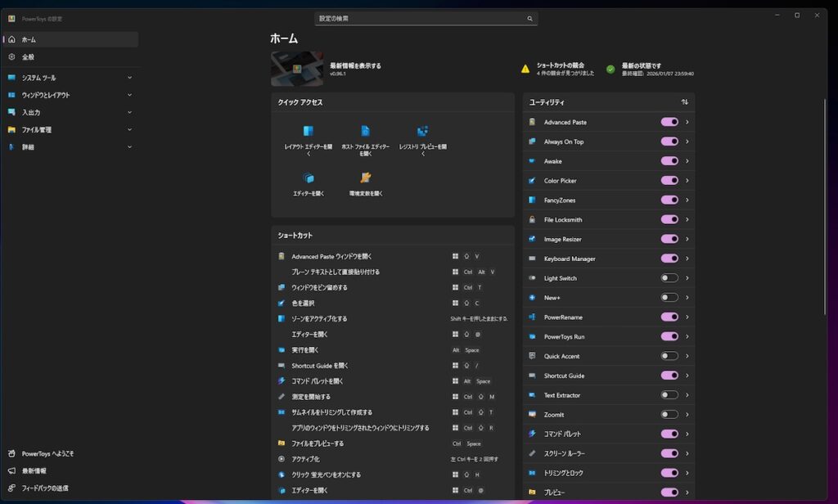Open 最新情報 in the sidebar
Viewport: 838px width, 504px height.
(34, 470)
